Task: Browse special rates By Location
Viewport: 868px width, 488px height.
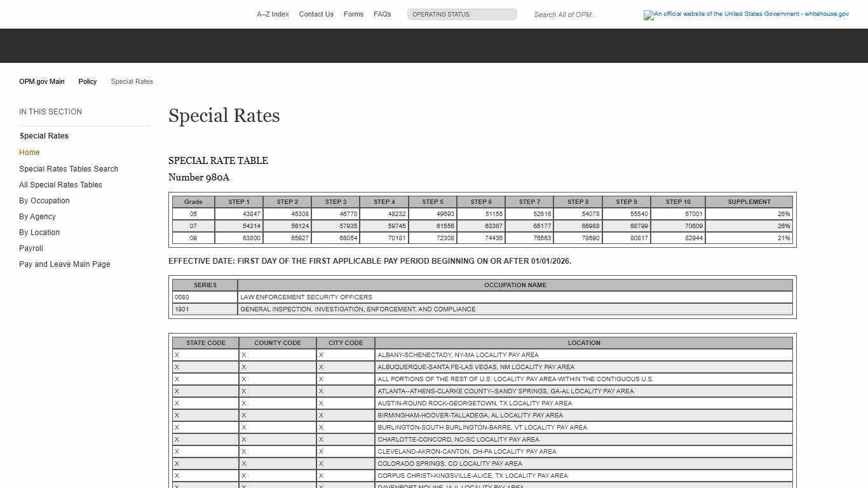Action: click(39, 232)
